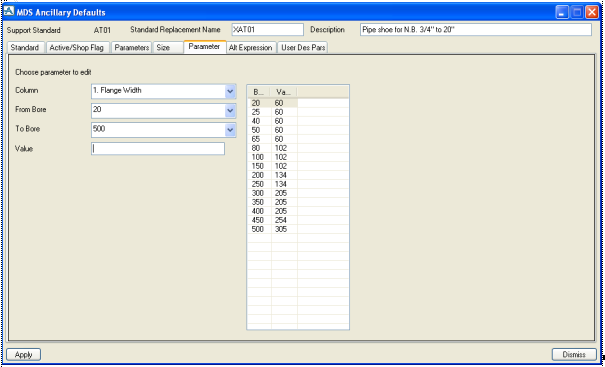The height and width of the screenshot is (367, 605).
Task: Open the Alt Expression tab
Action: [251, 47]
